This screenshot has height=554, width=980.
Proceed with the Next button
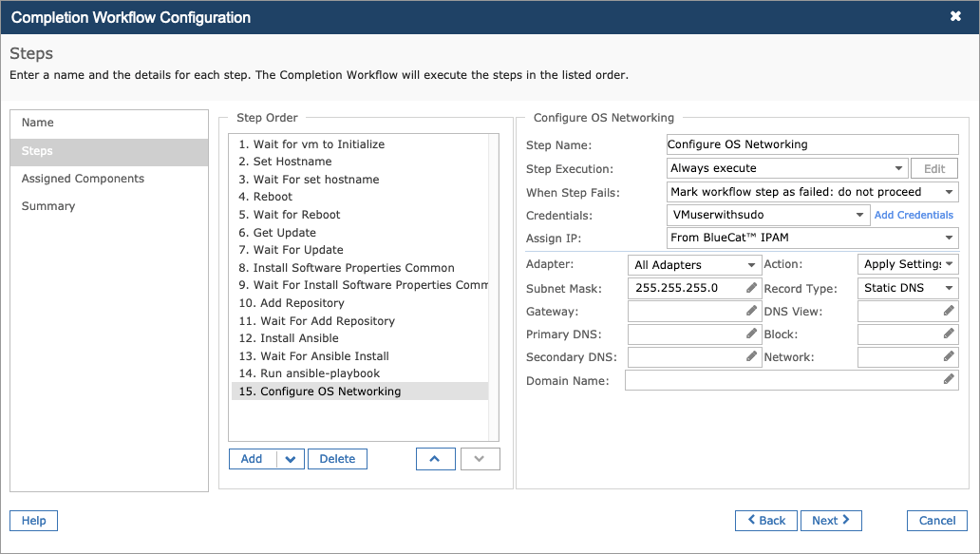coord(831,521)
